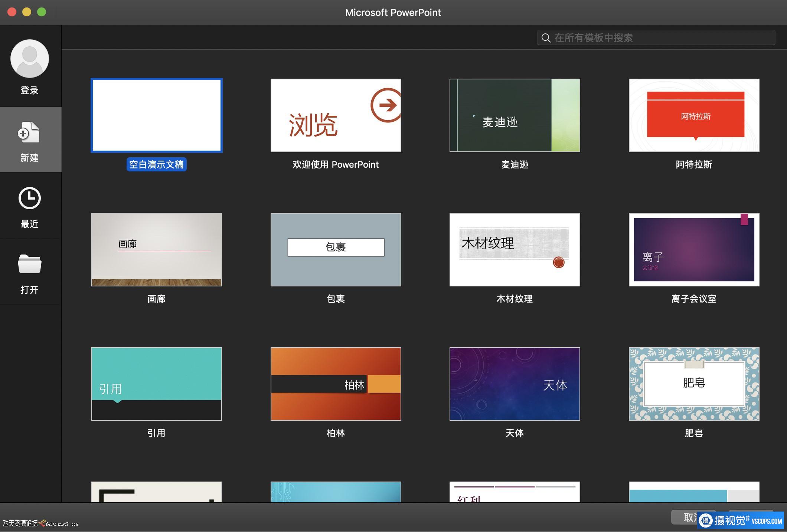Select Ion Boardroom (离子会议室) template
The width and height of the screenshot is (787, 532).
coord(694,249)
